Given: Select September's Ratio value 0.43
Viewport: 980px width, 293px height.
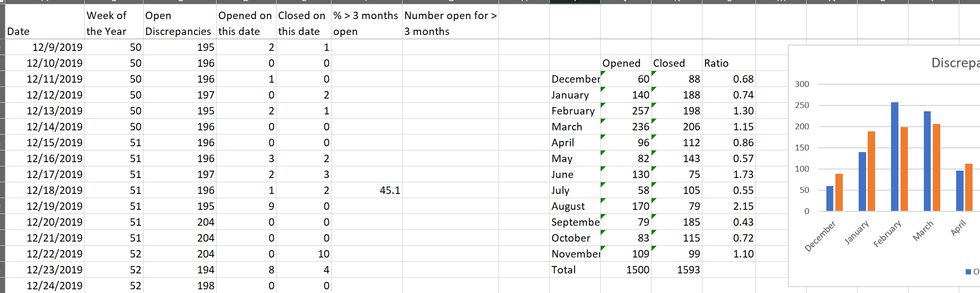Looking at the screenshot, I should tap(728, 222).
